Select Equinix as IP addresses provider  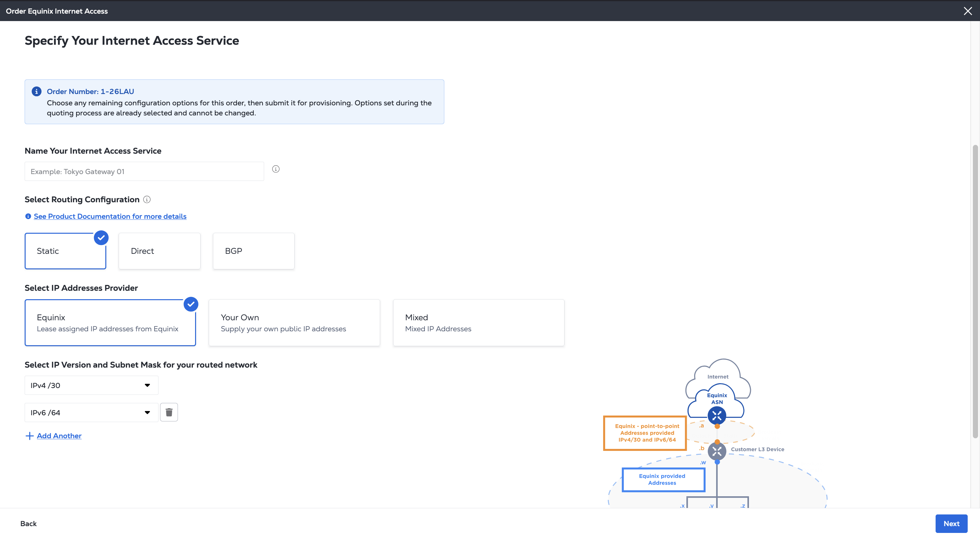(110, 323)
